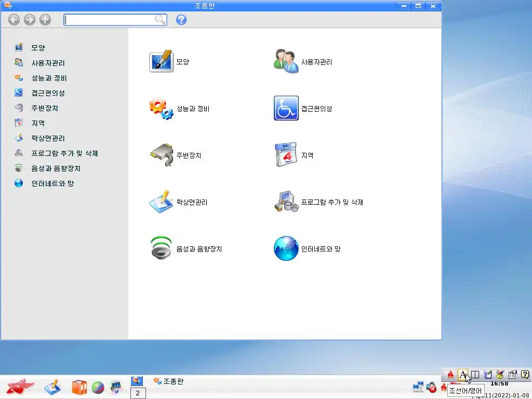The height and width of the screenshot is (399, 532).
Task: Launch the desktop pencil icon in taskbar
Action: (x=52, y=387)
